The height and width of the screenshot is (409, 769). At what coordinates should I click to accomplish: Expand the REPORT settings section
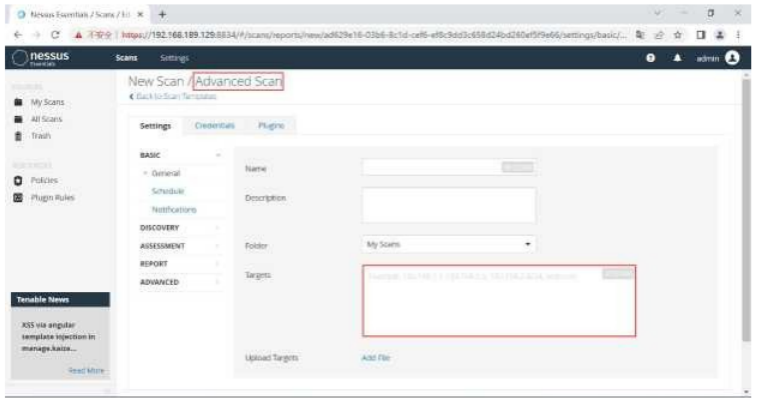(x=217, y=264)
